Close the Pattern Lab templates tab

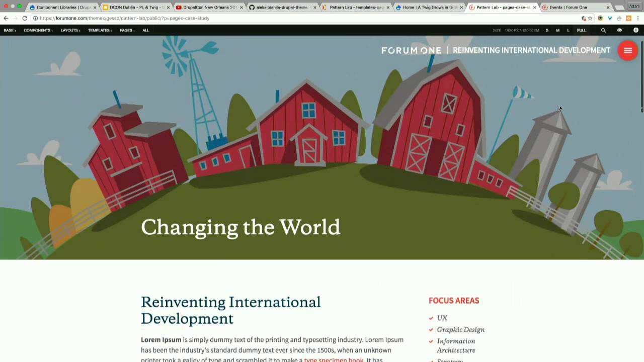388,8
